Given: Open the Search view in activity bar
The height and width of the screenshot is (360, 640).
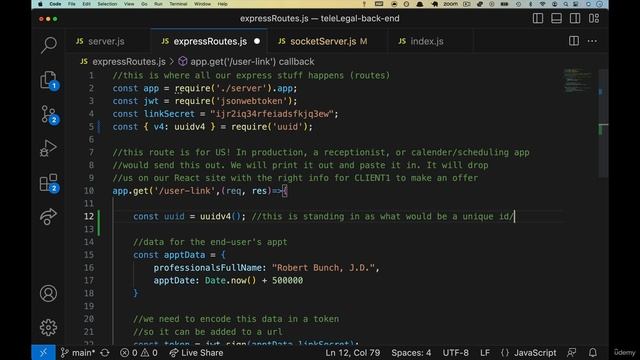Looking at the screenshot, I should [49, 45].
